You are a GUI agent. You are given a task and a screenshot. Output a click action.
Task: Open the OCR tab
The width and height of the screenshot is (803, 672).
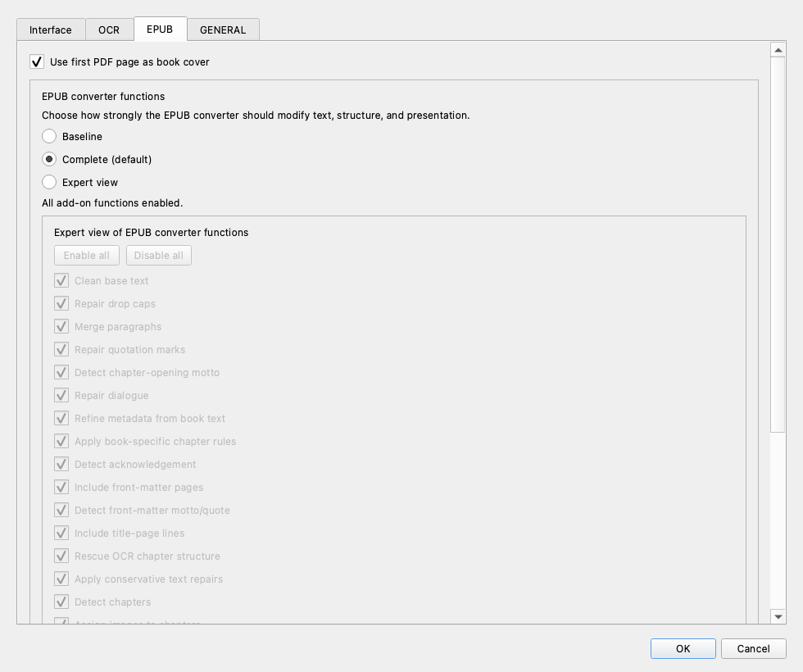click(x=109, y=30)
